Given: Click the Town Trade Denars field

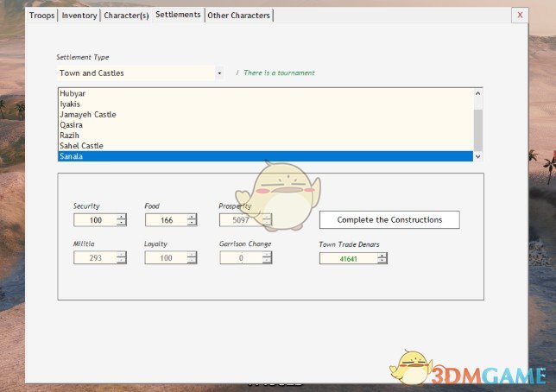Looking at the screenshot, I should tap(349, 259).
